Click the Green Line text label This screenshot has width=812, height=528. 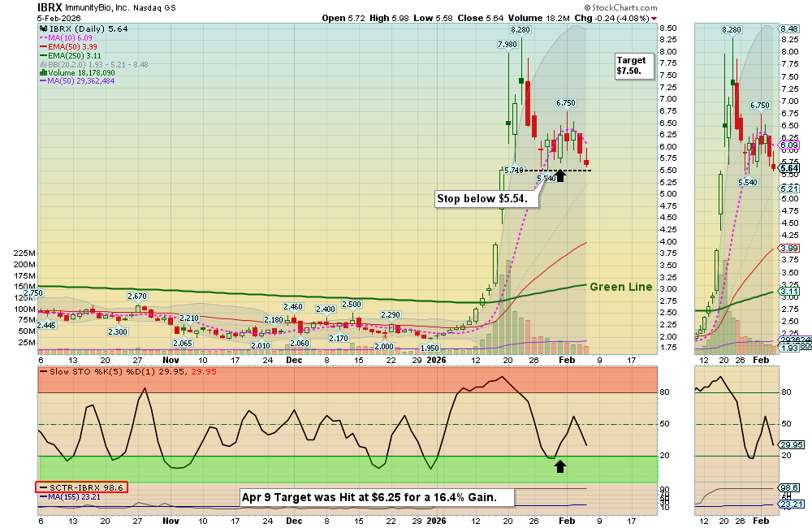click(620, 287)
